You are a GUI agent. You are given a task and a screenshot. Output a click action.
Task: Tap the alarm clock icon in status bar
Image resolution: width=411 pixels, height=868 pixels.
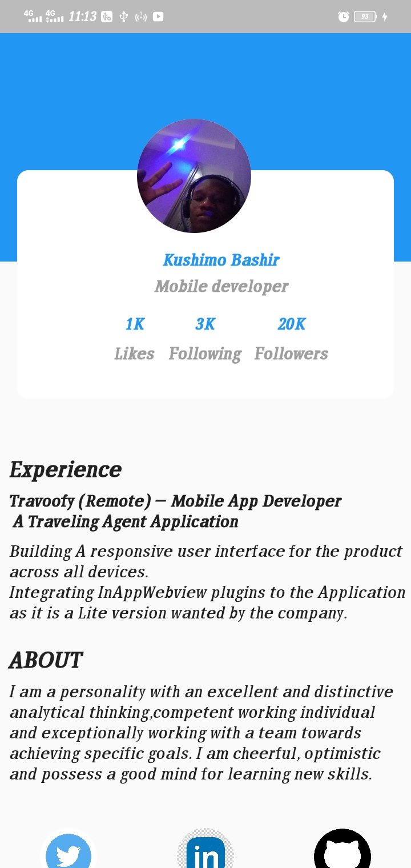pos(343,17)
